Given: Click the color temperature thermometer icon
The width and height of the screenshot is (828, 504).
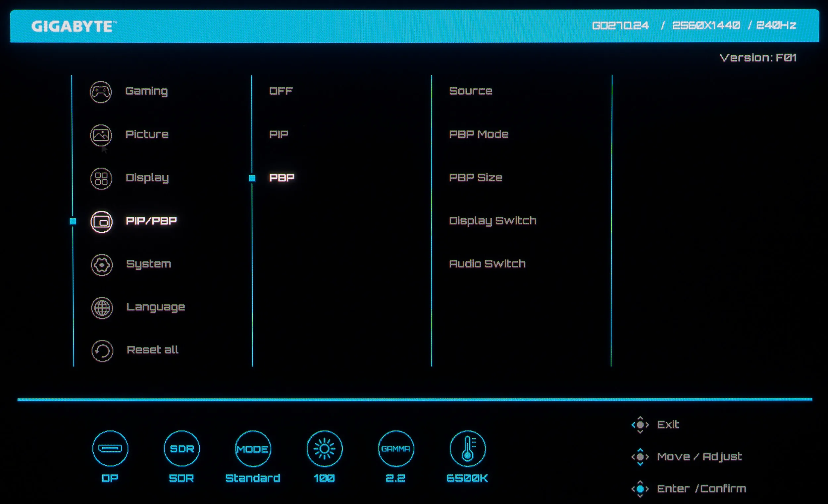Looking at the screenshot, I should tap(467, 448).
